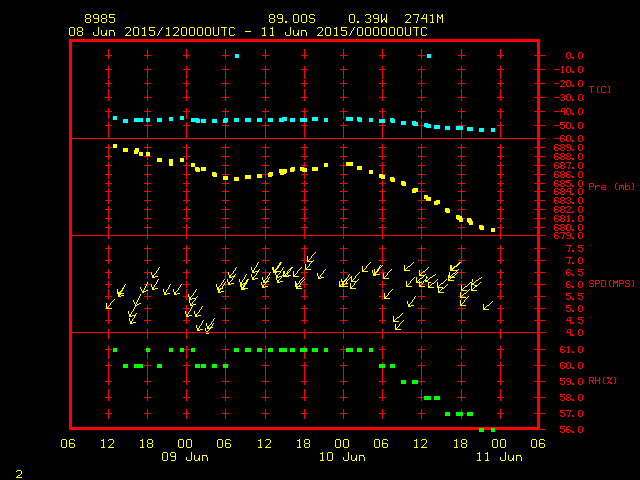Click the 00 hour label above 09 Jun
The image size is (640, 480).
click(x=185, y=444)
